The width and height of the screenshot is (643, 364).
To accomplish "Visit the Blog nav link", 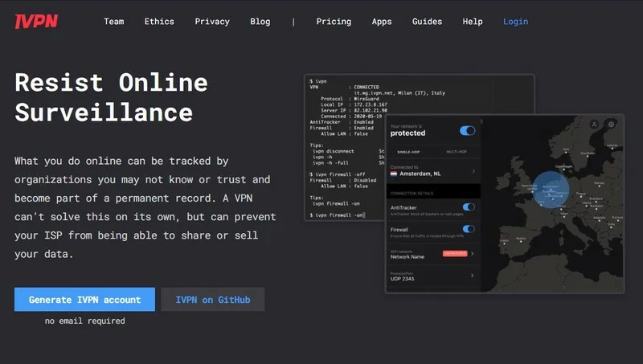I will click(x=260, y=22).
